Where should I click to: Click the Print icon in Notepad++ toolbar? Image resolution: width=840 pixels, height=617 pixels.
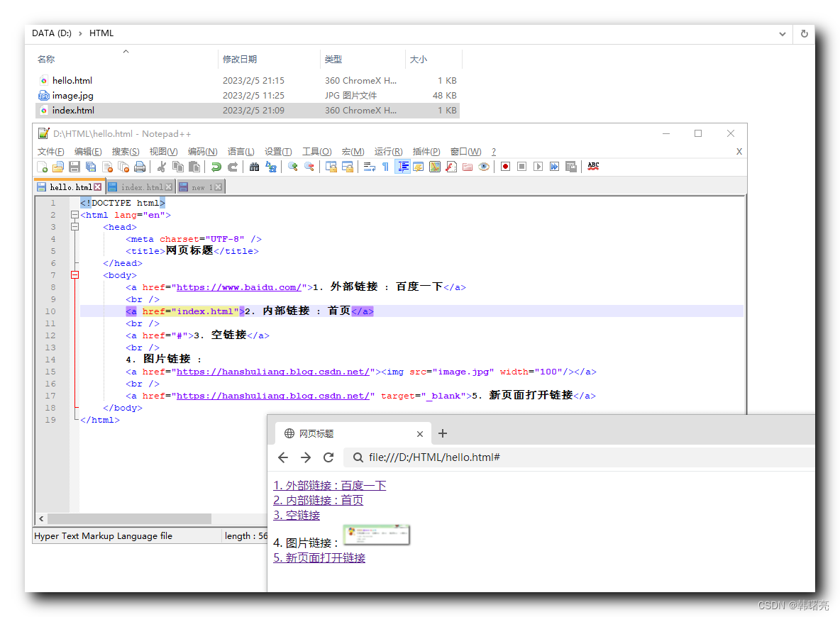coord(140,167)
